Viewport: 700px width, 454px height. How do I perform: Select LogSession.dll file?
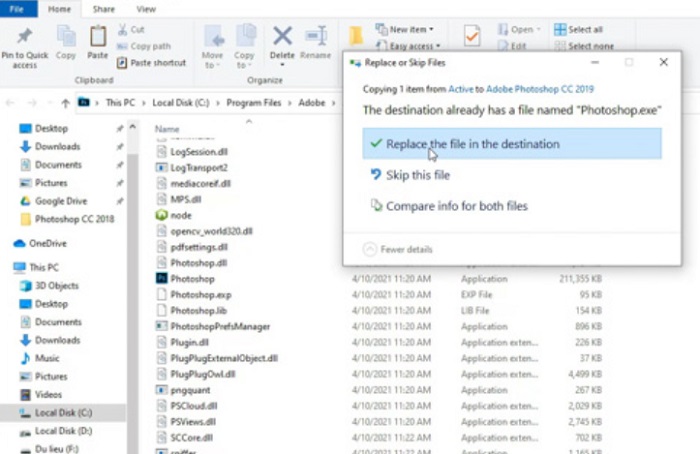[199, 152]
